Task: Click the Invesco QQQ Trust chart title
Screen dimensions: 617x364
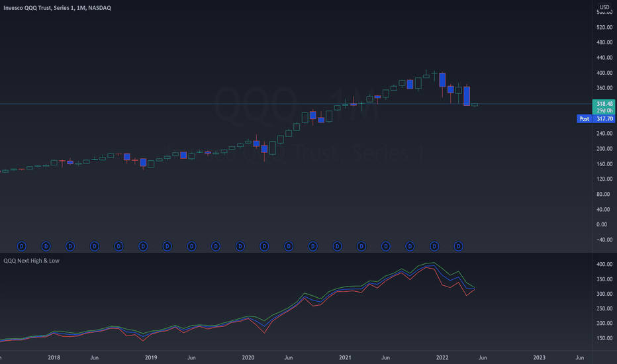Action: click(57, 8)
